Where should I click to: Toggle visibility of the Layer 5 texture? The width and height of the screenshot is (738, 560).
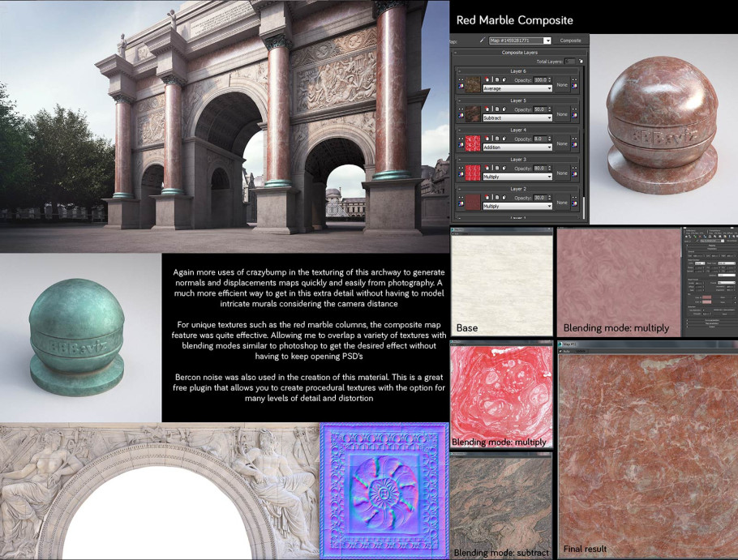pos(461,109)
